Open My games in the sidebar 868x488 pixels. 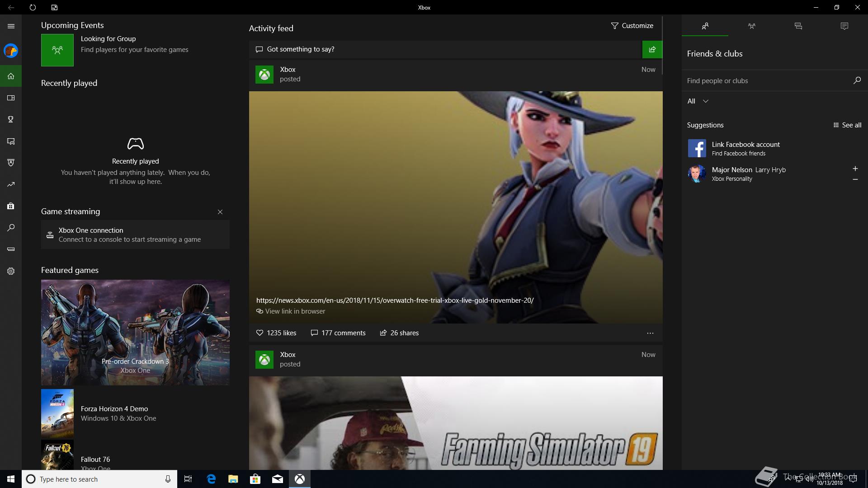click(x=11, y=98)
